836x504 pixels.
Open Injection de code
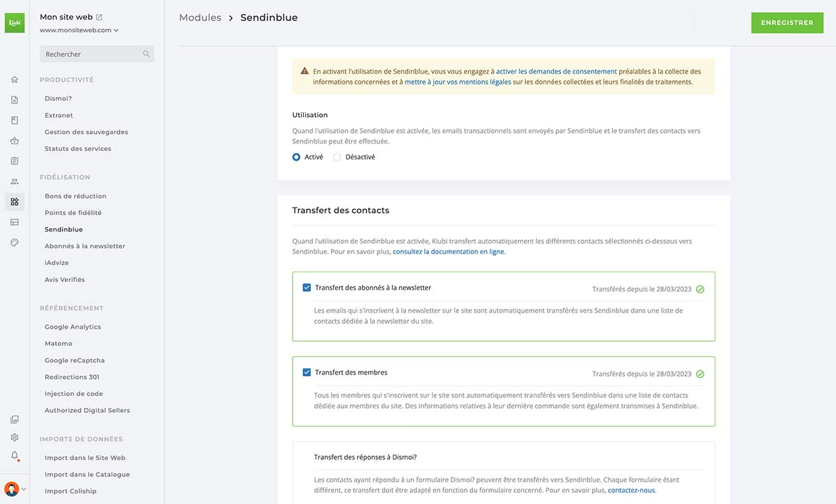(74, 394)
